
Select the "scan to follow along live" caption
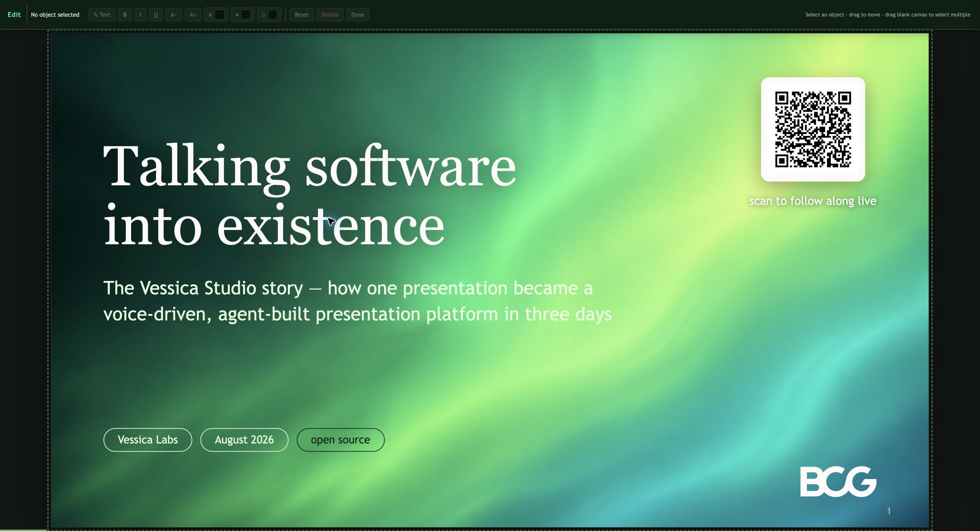[813, 201]
